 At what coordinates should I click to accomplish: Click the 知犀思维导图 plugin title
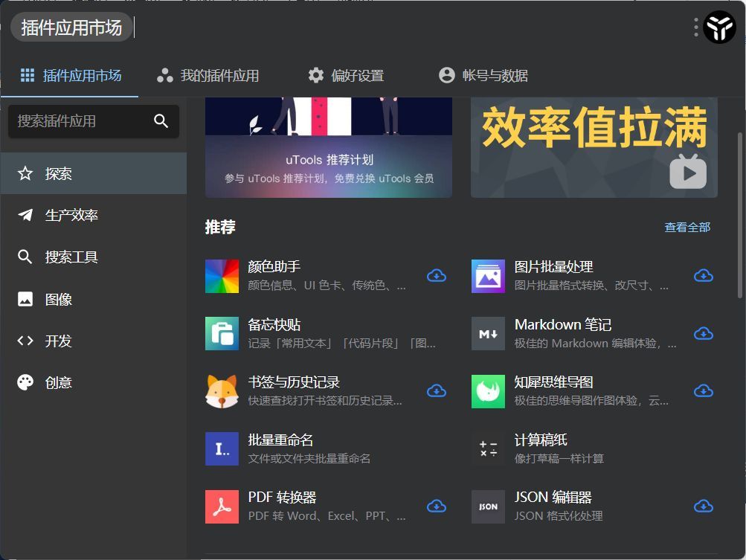[554, 382]
